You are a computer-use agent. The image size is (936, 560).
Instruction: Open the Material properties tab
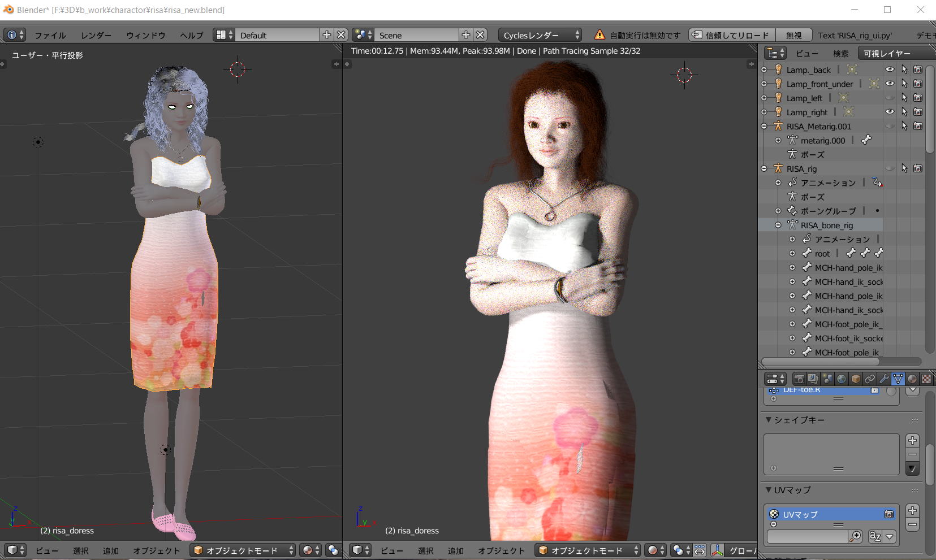912,379
